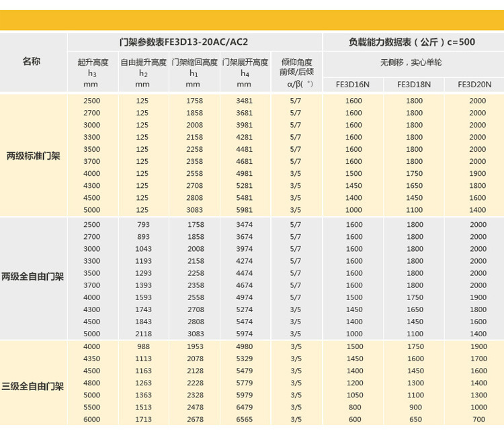
Task: Click the 自由提升高度 h2 column header
Action: tap(143, 73)
